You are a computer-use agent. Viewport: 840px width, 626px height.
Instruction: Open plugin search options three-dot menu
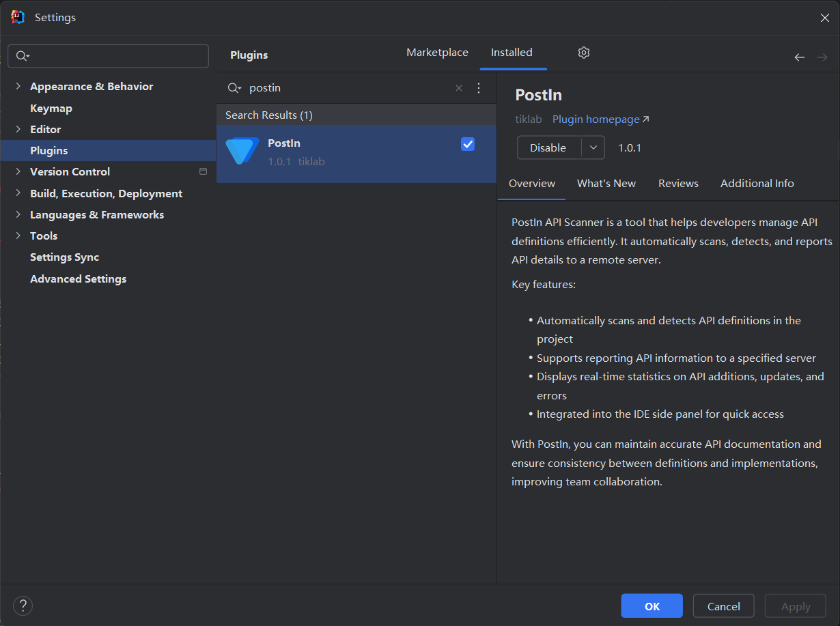click(x=479, y=88)
